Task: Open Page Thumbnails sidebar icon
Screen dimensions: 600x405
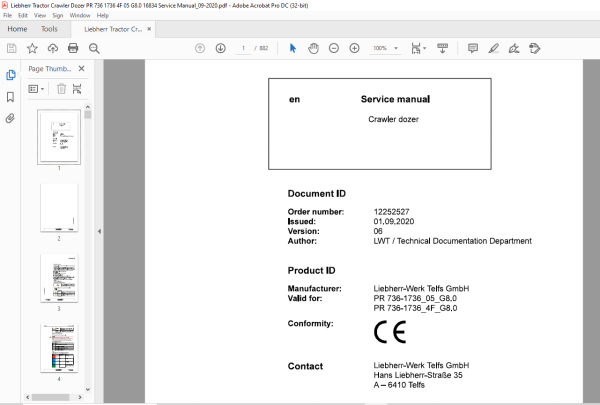Action: pos(10,75)
